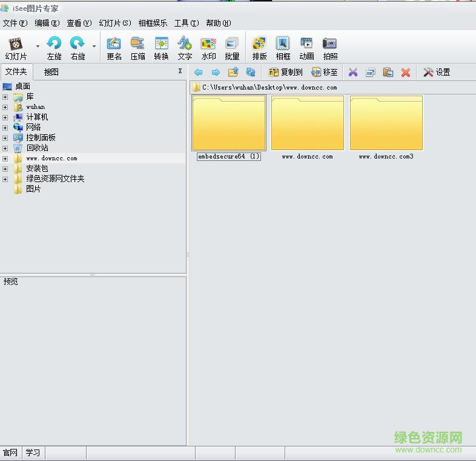Click the 复制到 button

pos(285,73)
